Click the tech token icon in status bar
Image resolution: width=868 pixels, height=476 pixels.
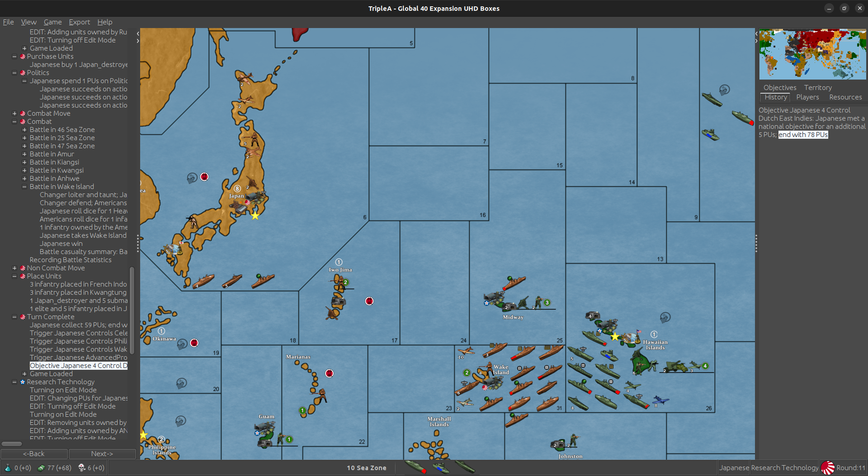(82, 468)
